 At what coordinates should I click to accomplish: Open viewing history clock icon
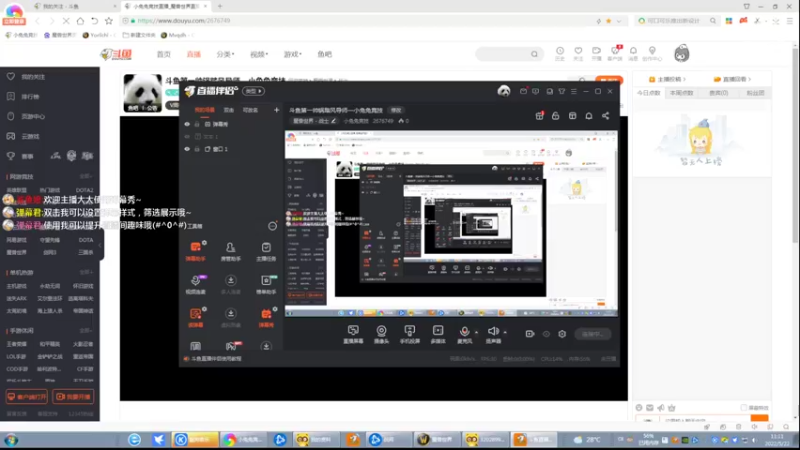tap(560, 53)
